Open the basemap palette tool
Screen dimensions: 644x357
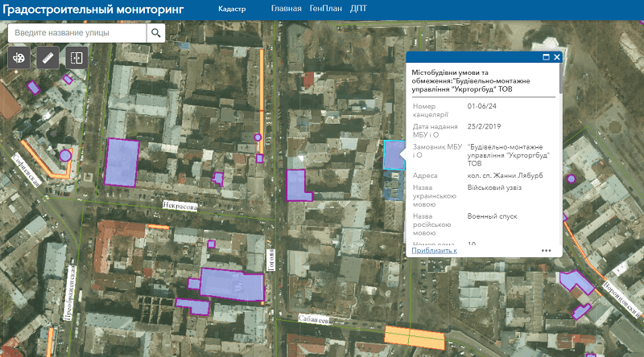click(x=19, y=58)
